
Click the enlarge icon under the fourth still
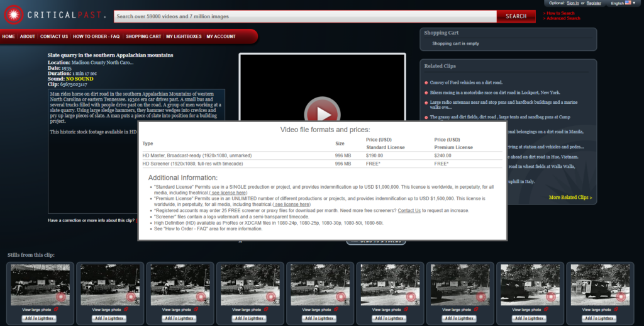tap(266, 310)
